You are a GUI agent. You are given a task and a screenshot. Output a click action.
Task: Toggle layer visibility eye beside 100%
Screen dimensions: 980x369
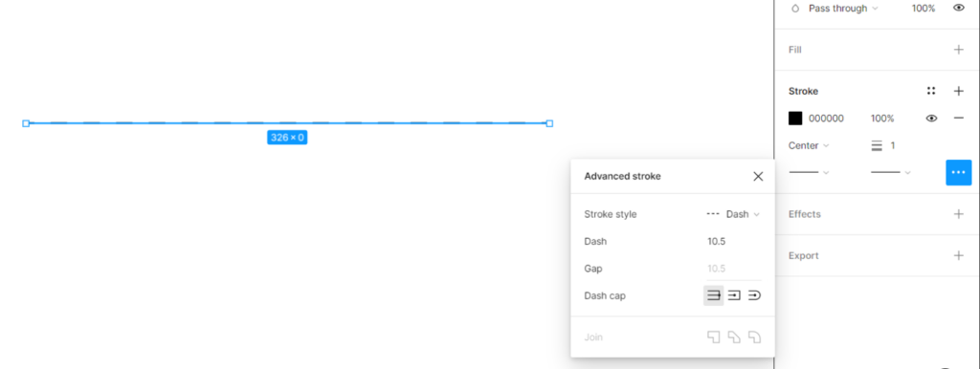click(958, 8)
